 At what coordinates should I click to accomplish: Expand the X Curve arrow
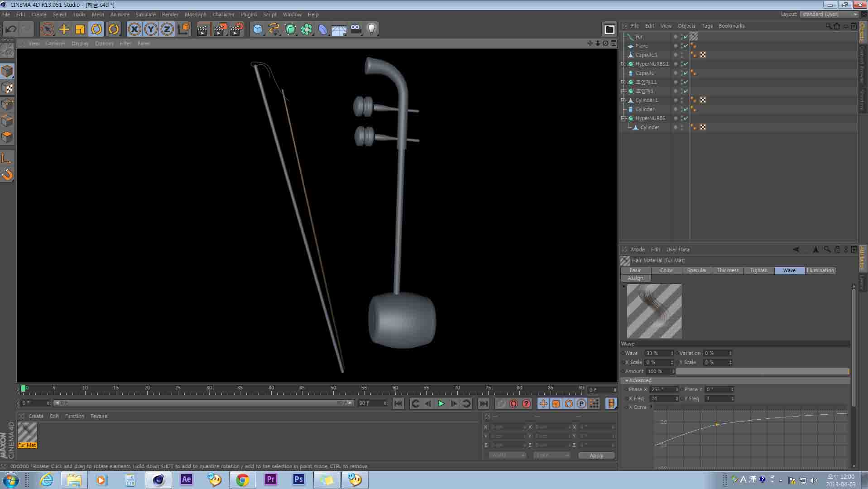652,407
